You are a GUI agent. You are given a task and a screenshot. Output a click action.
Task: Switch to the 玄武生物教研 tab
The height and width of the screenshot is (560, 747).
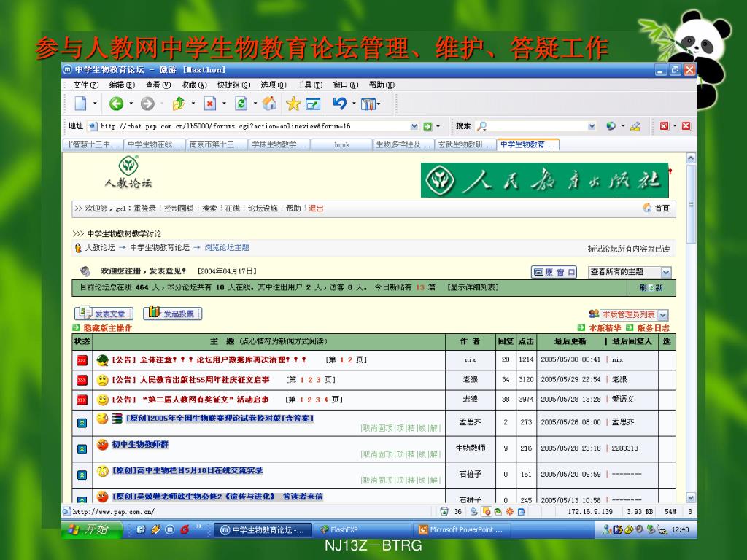click(x=465, y=144)
